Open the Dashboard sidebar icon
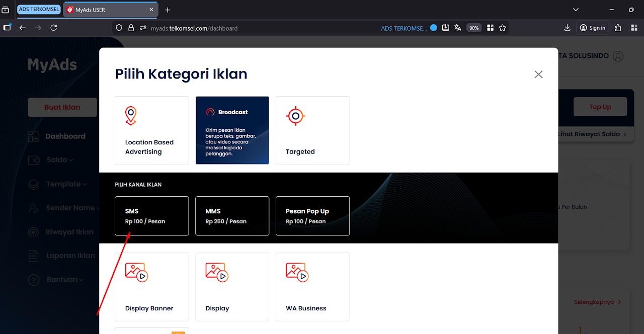Viewport: 644px width, 334px height. pos(33,136)
